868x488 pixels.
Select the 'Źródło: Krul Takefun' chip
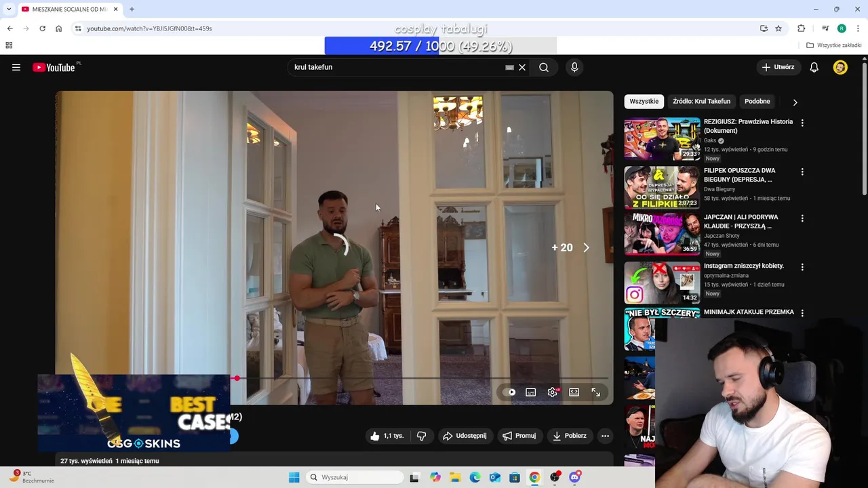click(x=702, y=102)
